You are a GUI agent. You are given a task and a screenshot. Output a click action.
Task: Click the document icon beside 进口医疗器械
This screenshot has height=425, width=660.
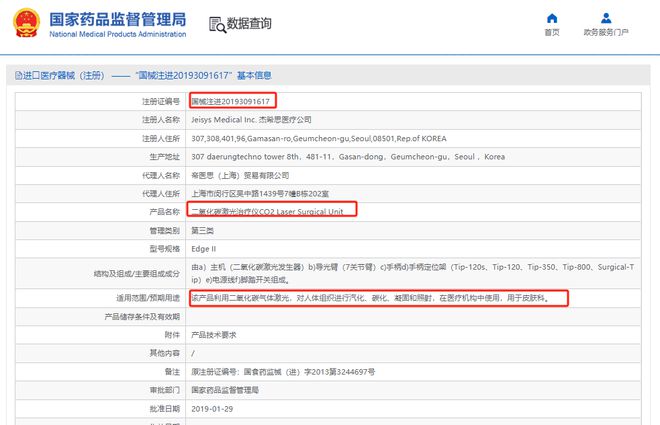[19, 75]
